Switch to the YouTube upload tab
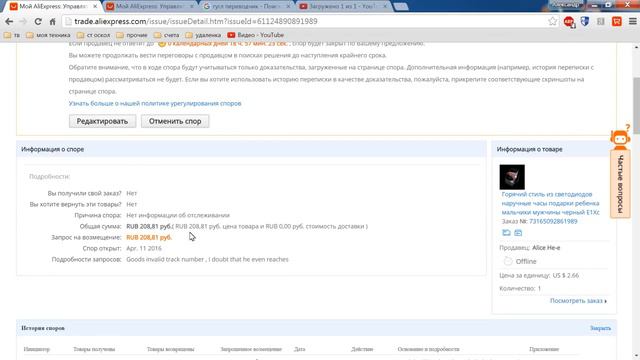The height and width of the screenshot is (360, 640). 342,7
